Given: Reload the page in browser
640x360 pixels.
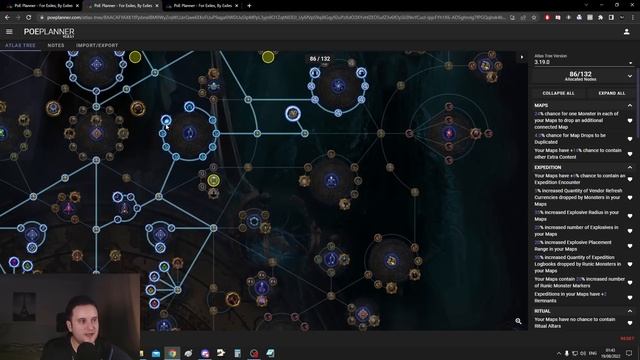Looking at the screenshot, I should point(29,18).
